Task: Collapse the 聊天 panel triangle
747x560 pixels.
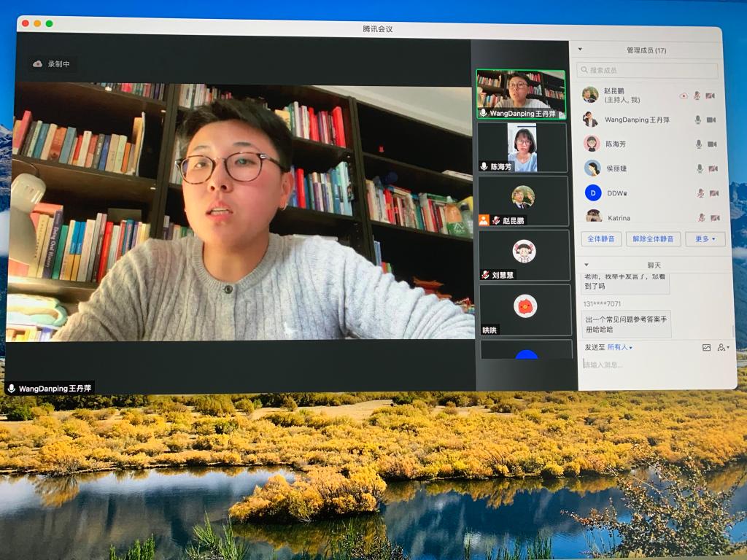Action: pyautogui.click(x=587, y=265)
